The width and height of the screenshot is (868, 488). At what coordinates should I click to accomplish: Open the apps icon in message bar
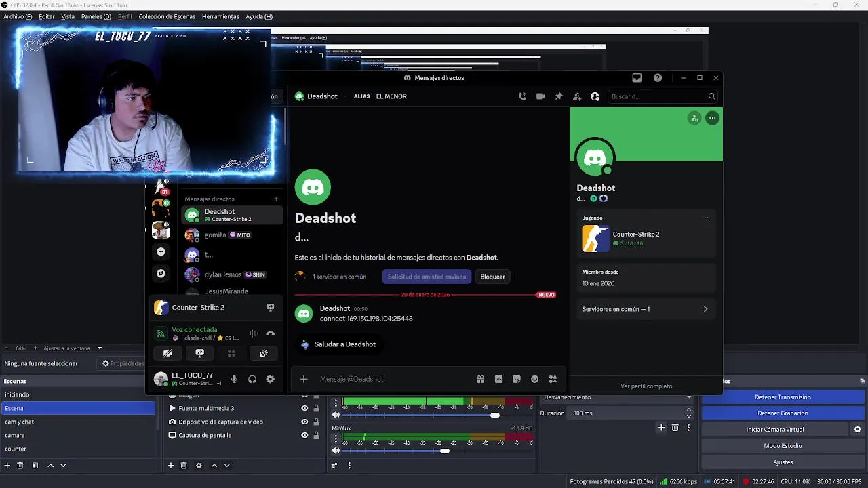[553, 379]
